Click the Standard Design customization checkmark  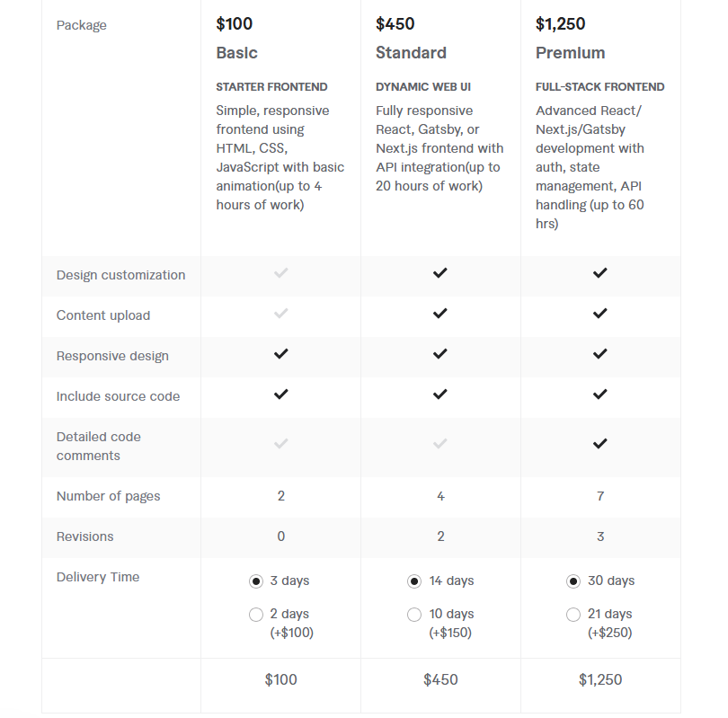(440, 273)
